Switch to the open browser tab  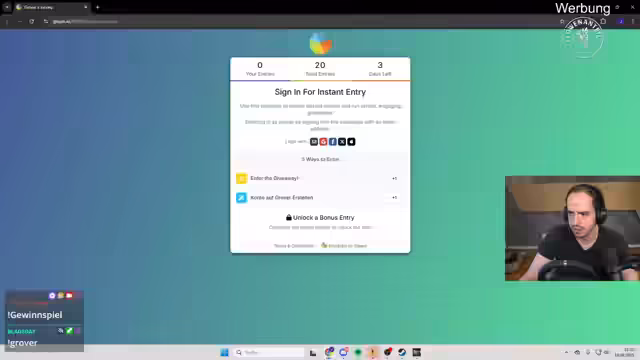point(51,7)
